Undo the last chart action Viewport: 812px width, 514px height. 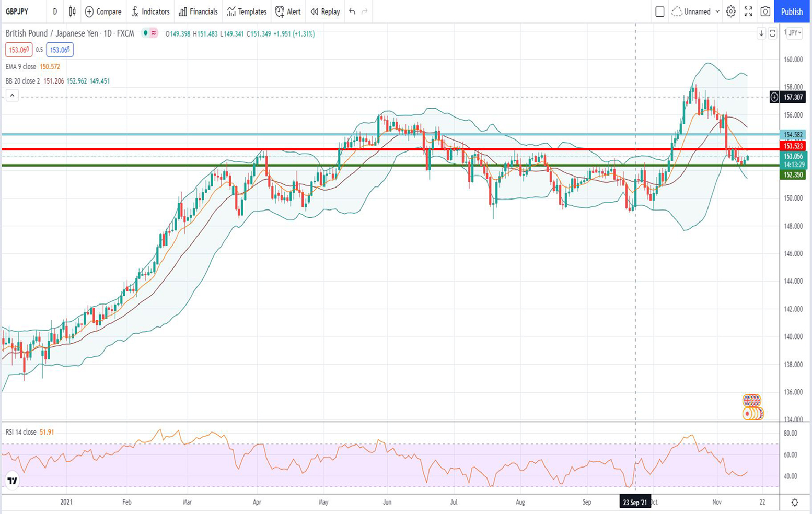[352, 11]
